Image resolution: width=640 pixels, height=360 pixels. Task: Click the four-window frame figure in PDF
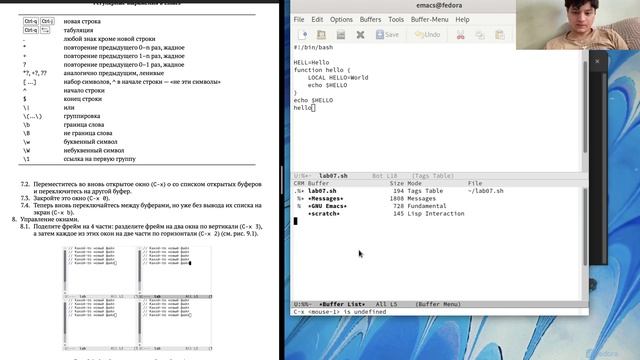[x=138, y=298]
